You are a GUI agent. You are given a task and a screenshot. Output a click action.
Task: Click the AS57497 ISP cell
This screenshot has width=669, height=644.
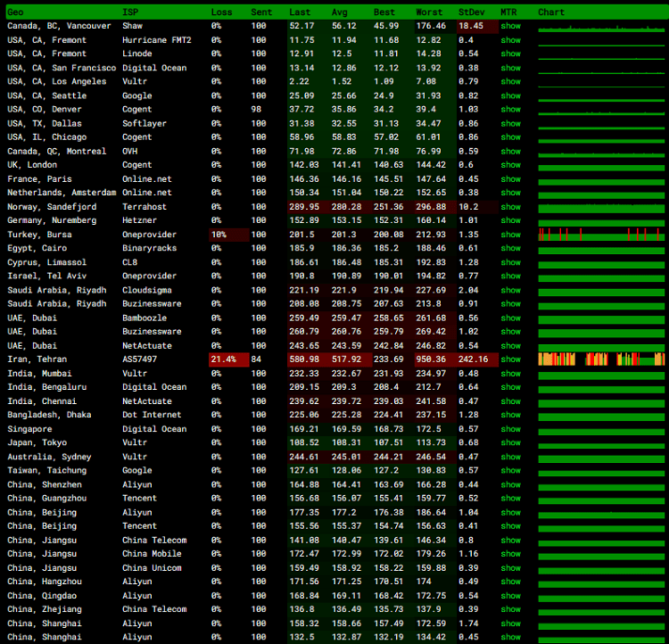[139, 359]
